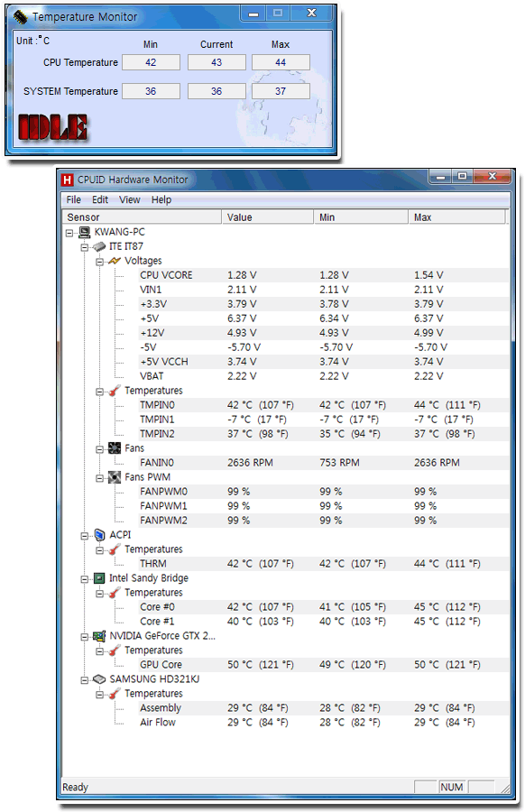Screen dimensions: 525x812
Task: Click the Min column header in Hardware Monitor
Action: pos(361,217)
